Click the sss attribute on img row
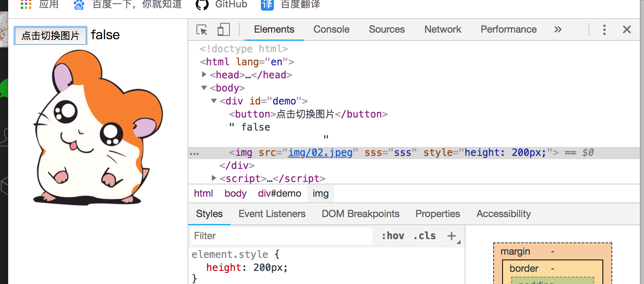The height and width of the screenshot is (284, 644). (391, 153)
